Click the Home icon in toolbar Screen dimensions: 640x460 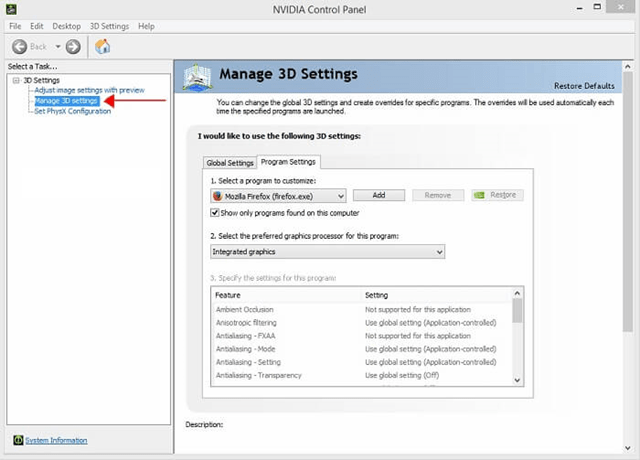click(x=102, y=47)
